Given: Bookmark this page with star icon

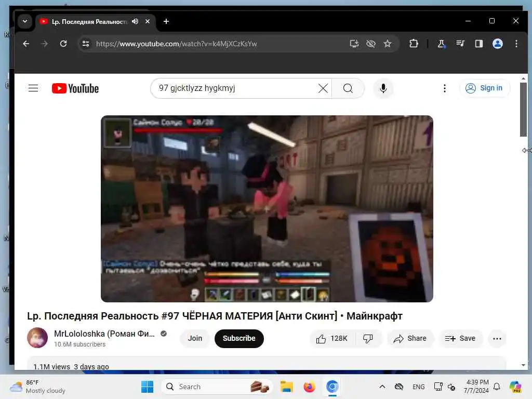Looking at the screenshot, I should (388, 44).
